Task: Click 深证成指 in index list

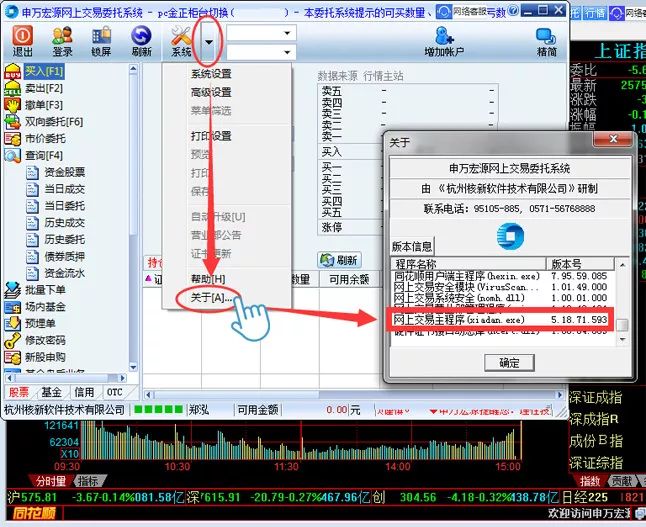Action: coord(596,397)
